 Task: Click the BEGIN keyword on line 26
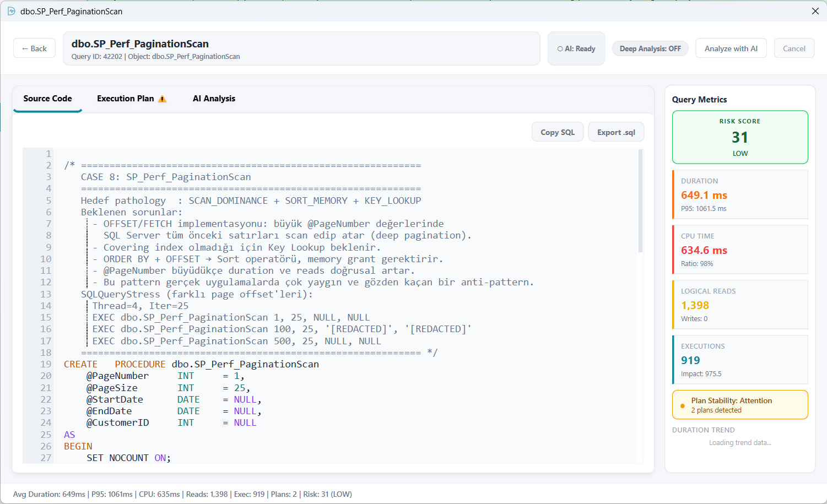click(x=78, y=446)
